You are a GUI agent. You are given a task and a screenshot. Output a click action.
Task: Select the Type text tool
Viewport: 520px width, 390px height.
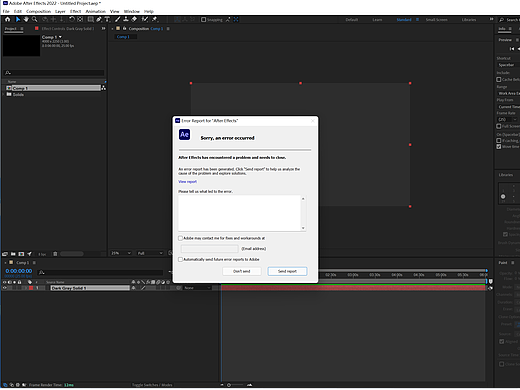[x=107, y=19]
